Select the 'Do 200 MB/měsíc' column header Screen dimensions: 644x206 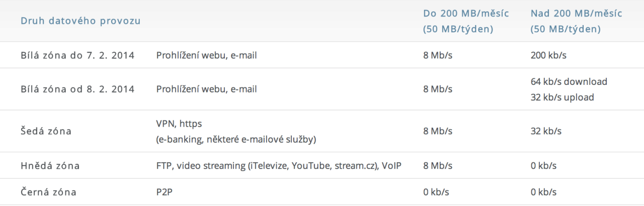pos(466,21)
